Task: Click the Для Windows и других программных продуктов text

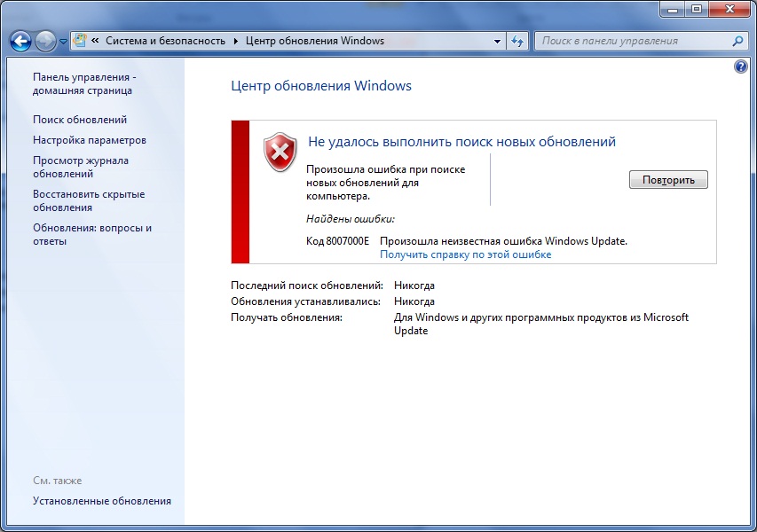Action: point(541,324)
